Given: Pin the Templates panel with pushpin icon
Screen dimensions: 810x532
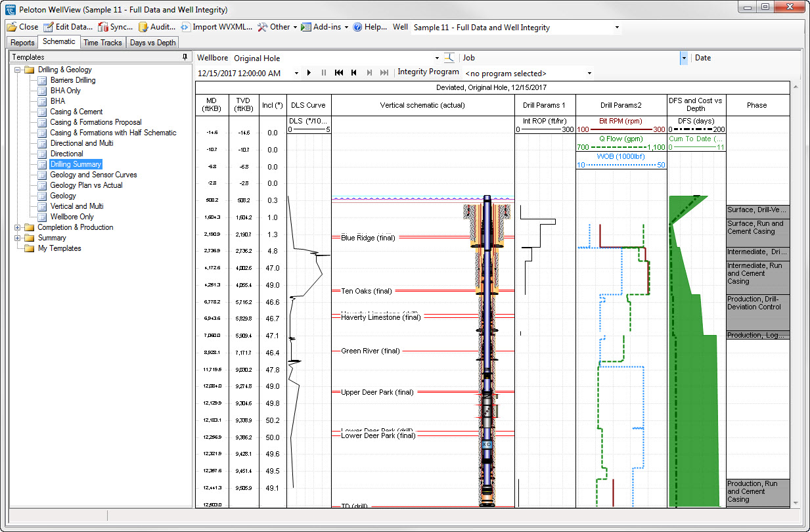Looking at the screenshot, I should [185, 57].
